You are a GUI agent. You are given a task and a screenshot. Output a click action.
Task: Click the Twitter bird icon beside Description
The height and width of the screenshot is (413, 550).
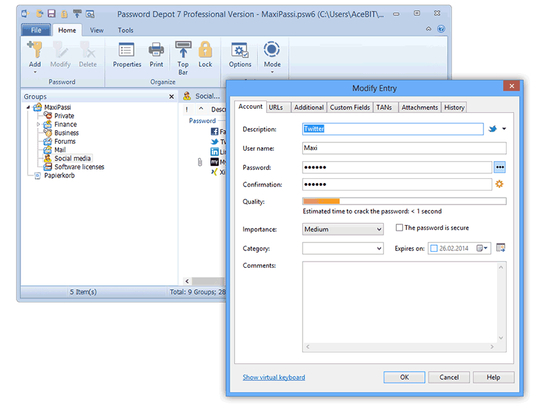click(x=493, y=129)
